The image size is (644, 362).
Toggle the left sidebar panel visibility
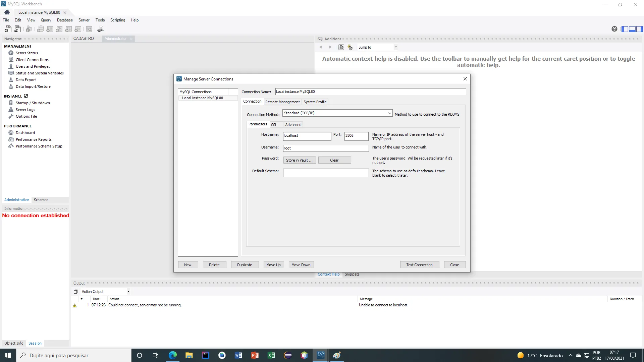625,29
